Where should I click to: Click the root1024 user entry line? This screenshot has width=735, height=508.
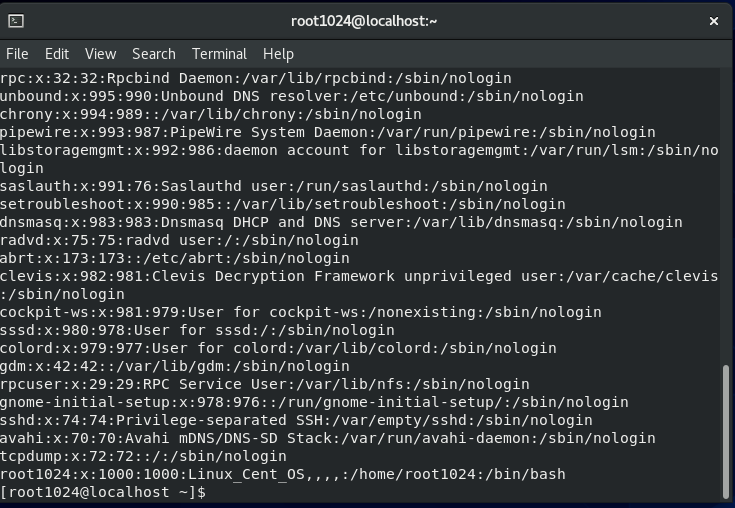coord(283,474)
